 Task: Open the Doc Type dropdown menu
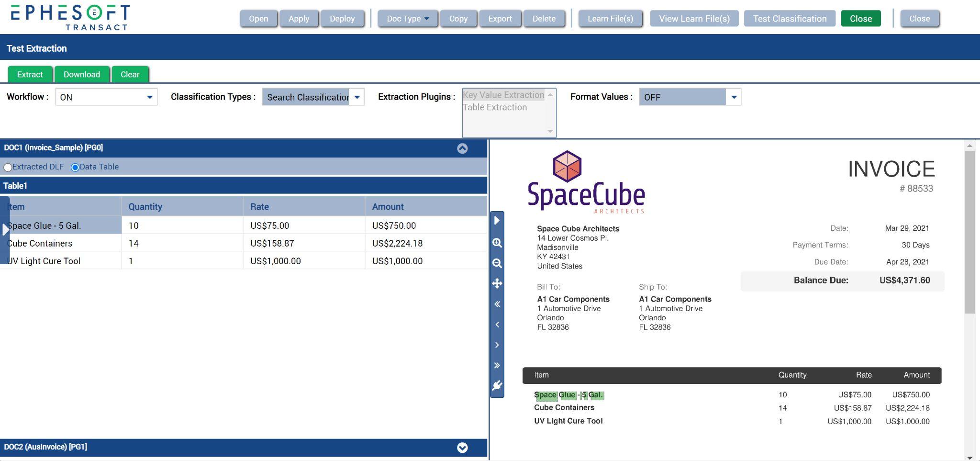(x=408, y=19)
